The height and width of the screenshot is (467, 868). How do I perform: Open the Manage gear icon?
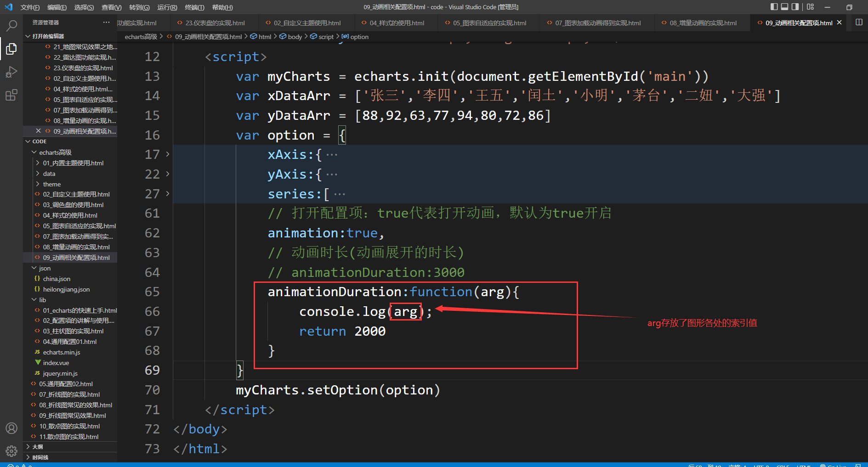pyautogui.click(x=11, y=451)
